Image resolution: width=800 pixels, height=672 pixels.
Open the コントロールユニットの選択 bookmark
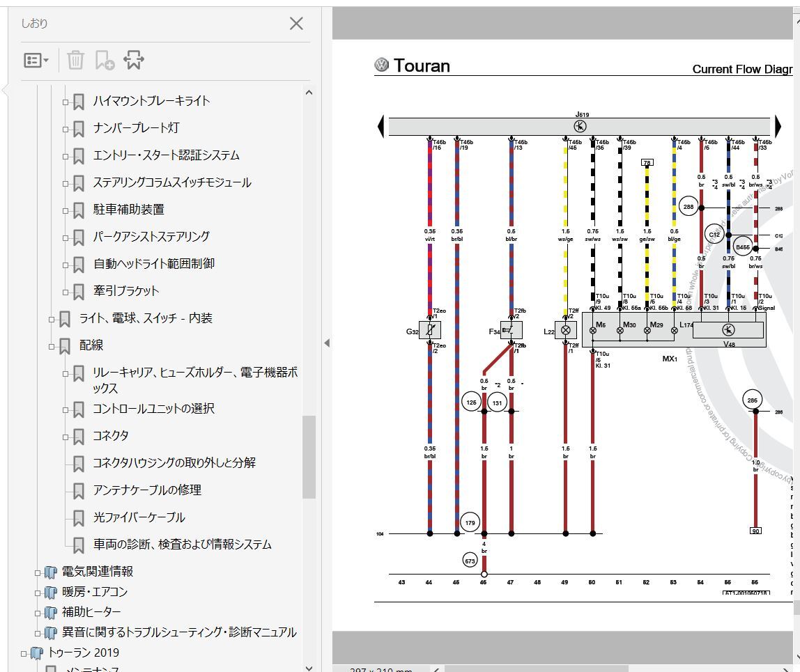point(153,409)
